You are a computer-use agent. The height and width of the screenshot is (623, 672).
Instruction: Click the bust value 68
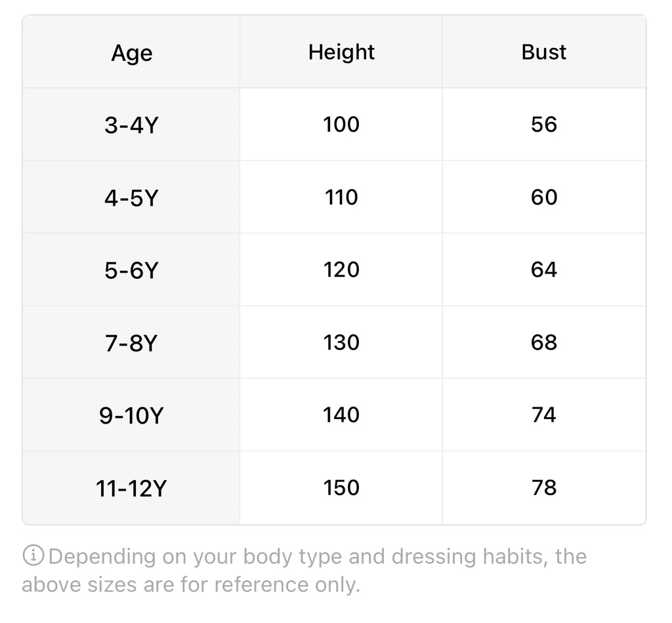click(x=543, y=342)
